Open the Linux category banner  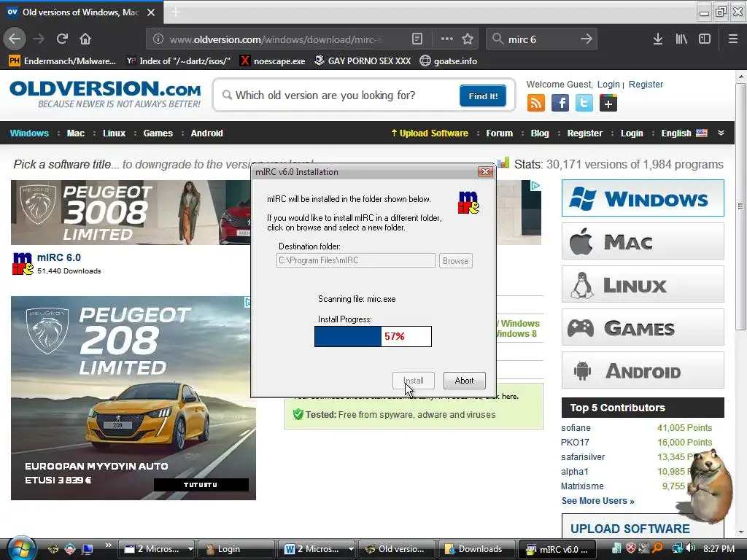click(x=643, y=284)
